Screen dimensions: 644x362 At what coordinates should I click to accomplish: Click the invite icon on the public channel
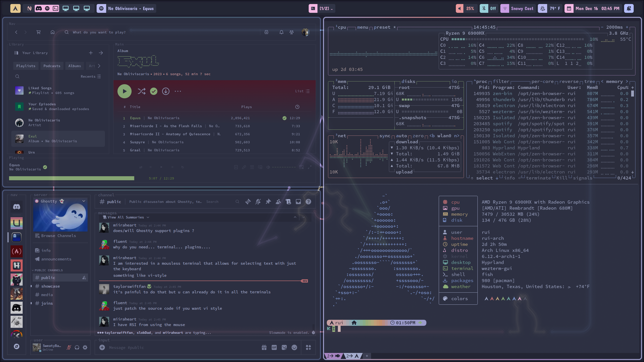[84, 278]
